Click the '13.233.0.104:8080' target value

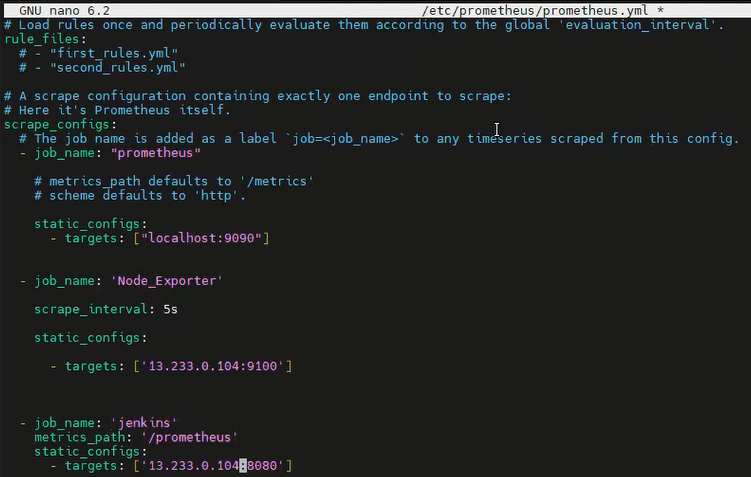click(213, 466)
